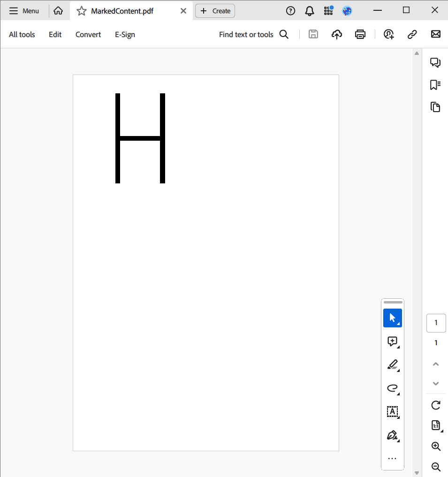
Task: Rotate the page clockwise
Action: (435, 405)
